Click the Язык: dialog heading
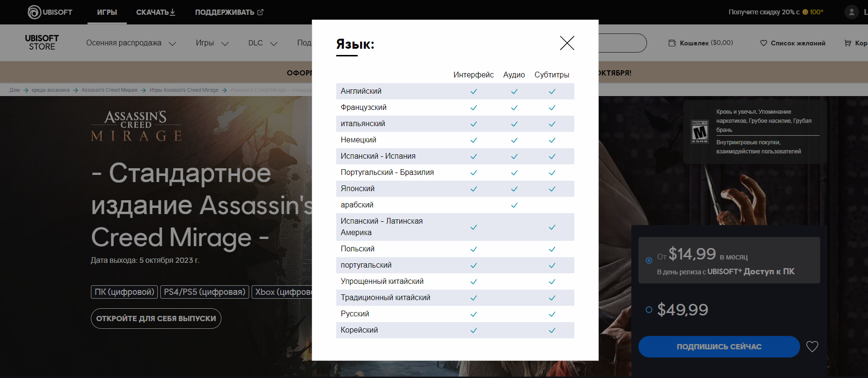The width and height of the screenshot is (868, 378). tap(355, 44)
